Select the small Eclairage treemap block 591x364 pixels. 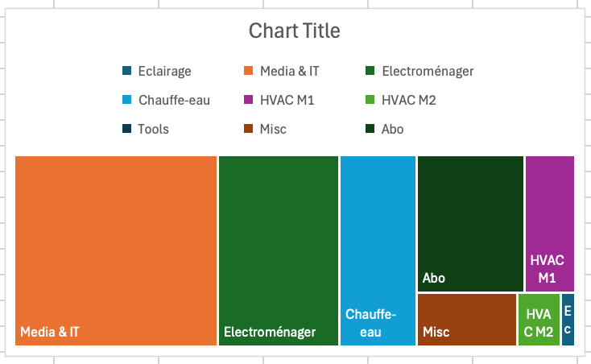(568, 320)
